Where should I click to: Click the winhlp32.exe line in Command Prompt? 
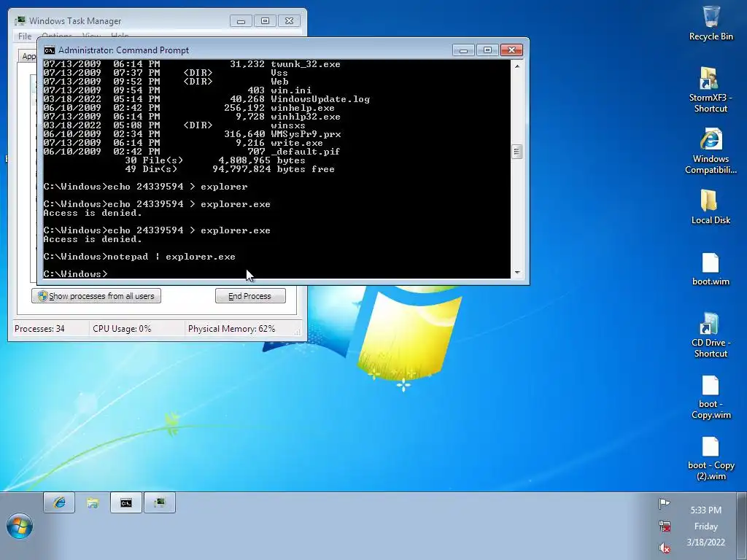pos(192,117)
